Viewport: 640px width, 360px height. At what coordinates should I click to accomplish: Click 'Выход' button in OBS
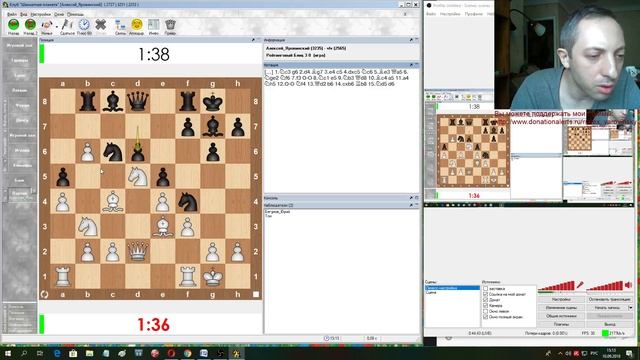click(610, 324)
